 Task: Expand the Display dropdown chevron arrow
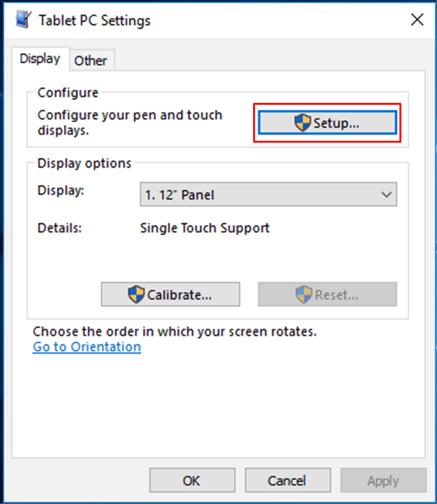[386, 195]
